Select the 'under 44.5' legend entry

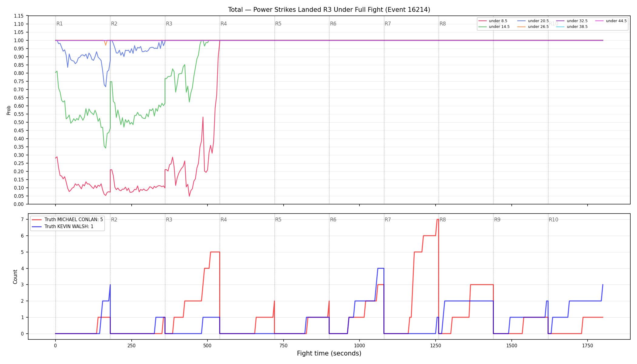coord(611,21)
